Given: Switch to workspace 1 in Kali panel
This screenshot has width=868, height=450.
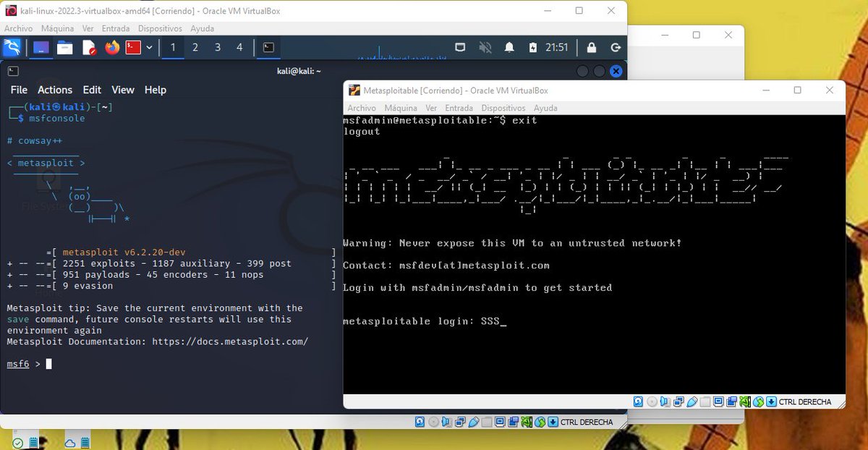Looking at the screenshot, I should pyautogui.click(x=172, y=48).
